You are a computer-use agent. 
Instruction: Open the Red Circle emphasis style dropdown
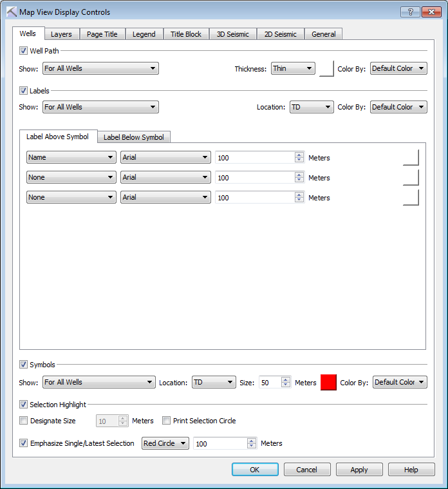165,443
